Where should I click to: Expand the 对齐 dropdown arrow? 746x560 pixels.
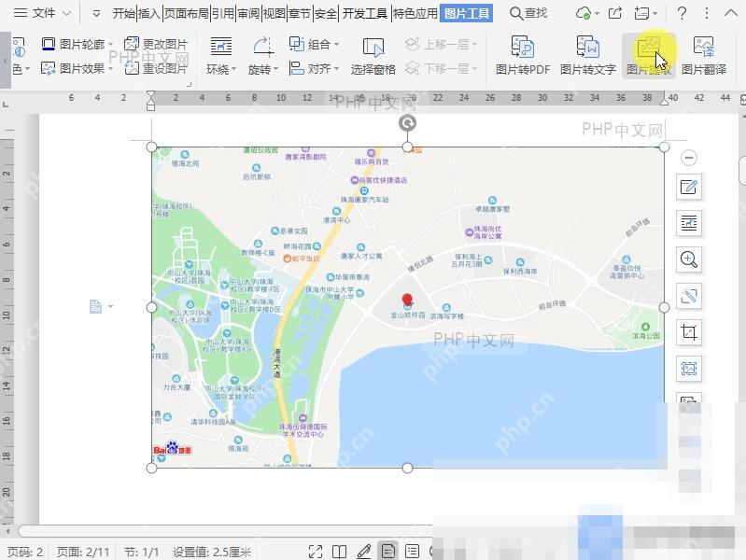pos(336,68)
